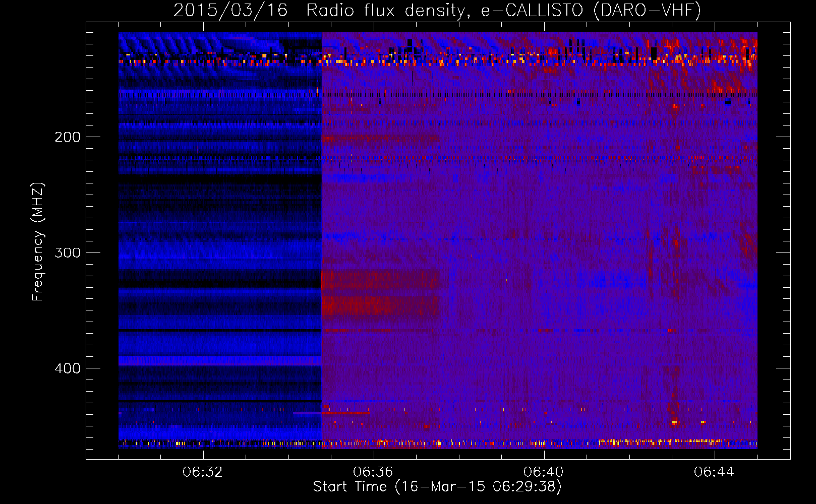Click the '06:32' time axis label
This screenshot has width=816, height=504.
pos(203,472)
